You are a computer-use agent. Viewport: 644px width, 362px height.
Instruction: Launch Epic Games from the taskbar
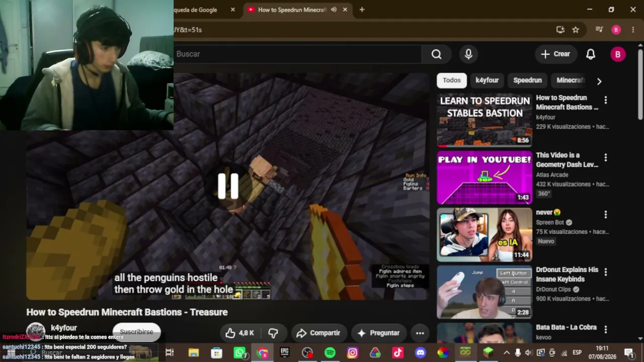pyautogui.click(x=285, y=353)
